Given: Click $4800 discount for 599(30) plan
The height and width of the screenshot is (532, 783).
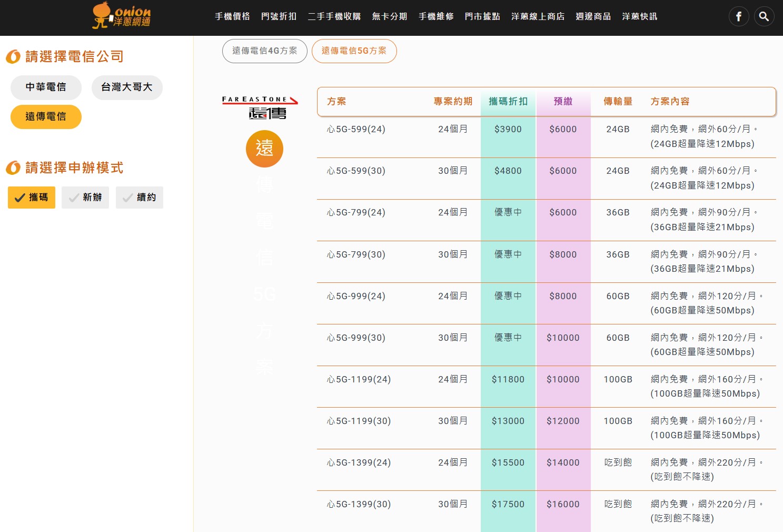Looking at the screenshot, I should pyautogui.click(x=508, y=171).
